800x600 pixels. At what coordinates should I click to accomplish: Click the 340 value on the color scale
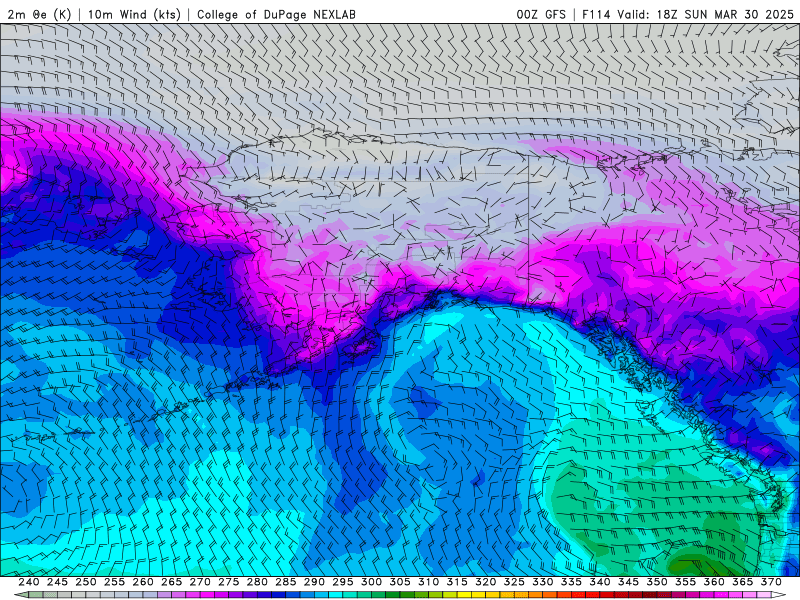tap(600, 582)
